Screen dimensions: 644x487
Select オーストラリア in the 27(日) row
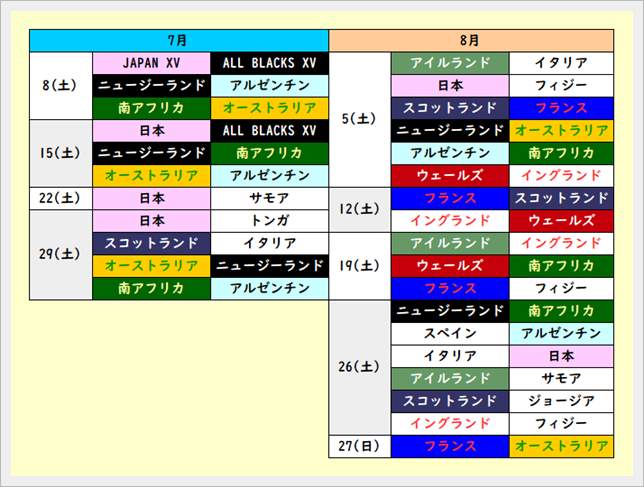point(561,446)
